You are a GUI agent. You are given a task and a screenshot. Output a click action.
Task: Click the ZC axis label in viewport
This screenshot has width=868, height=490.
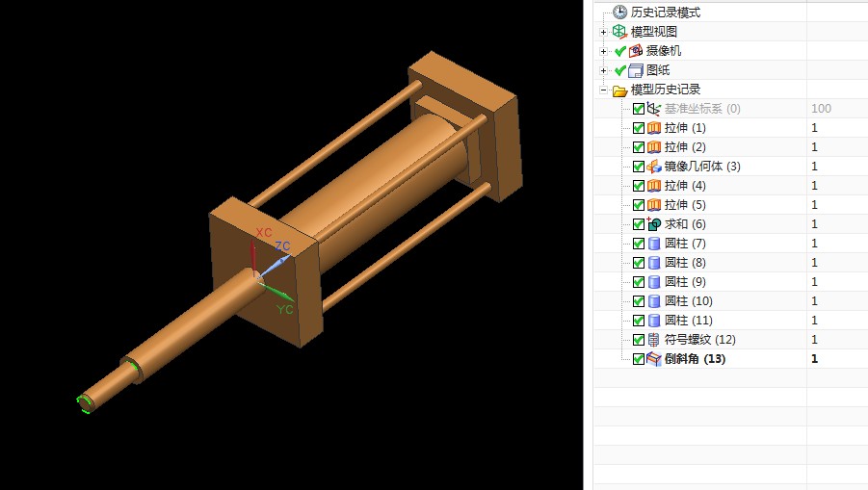pyautogui.click(x=283, y=245)
